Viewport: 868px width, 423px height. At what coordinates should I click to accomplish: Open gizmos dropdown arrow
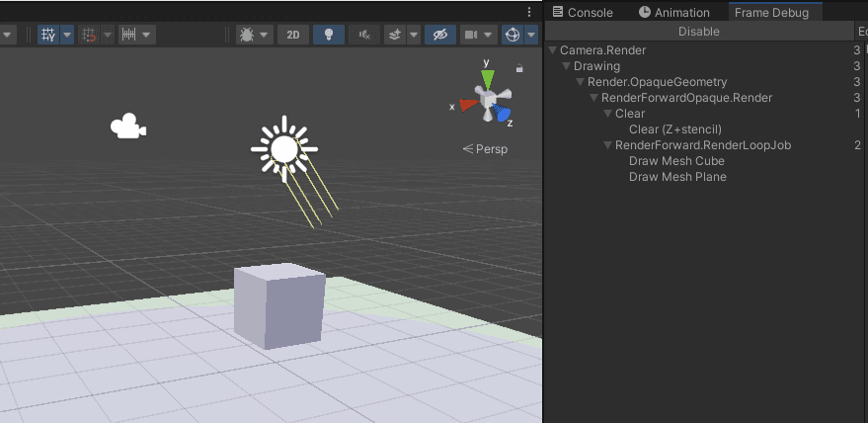click(x=531, y=35)
